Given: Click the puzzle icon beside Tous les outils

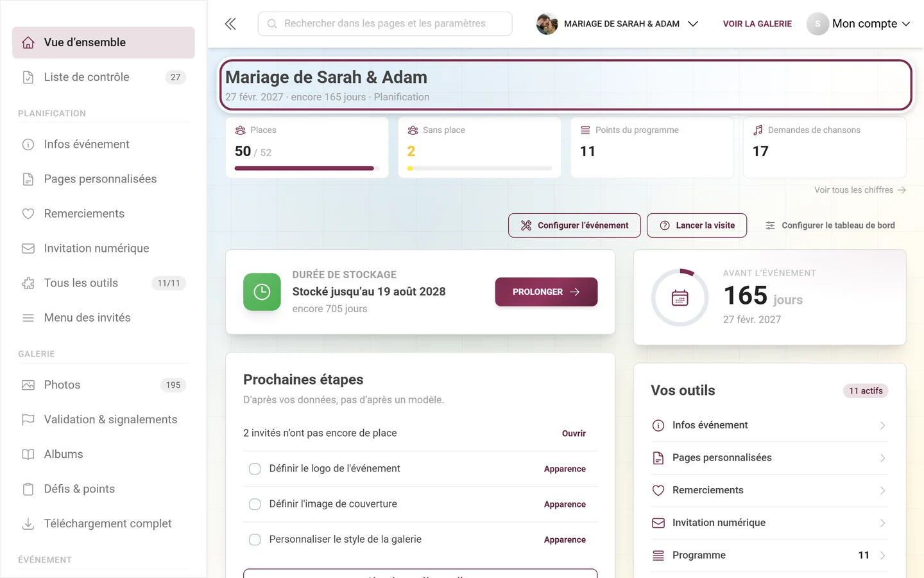Looking at the screenshot, I should [28, 283].
